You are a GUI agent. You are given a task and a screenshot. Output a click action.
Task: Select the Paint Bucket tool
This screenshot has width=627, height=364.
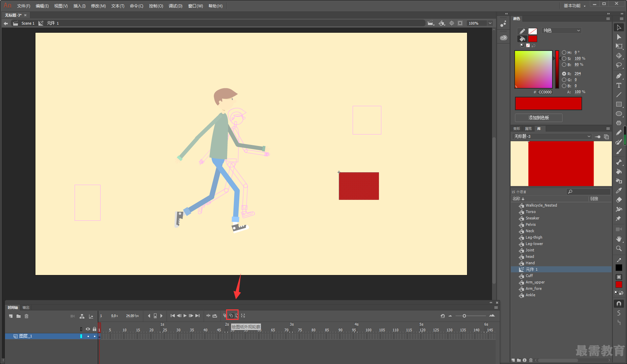[619, 172]
